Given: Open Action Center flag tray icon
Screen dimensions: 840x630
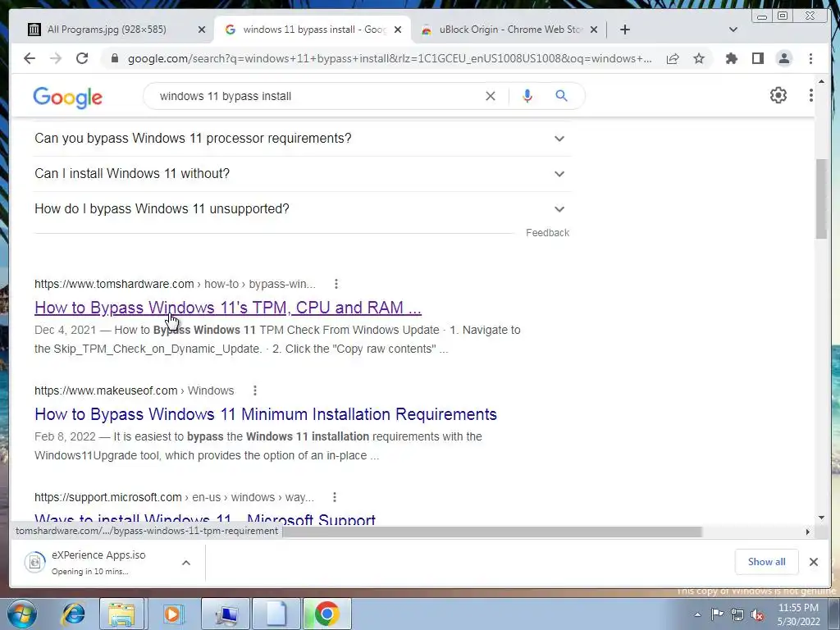Looking at the screenshot, I should (x=717, y=614).
